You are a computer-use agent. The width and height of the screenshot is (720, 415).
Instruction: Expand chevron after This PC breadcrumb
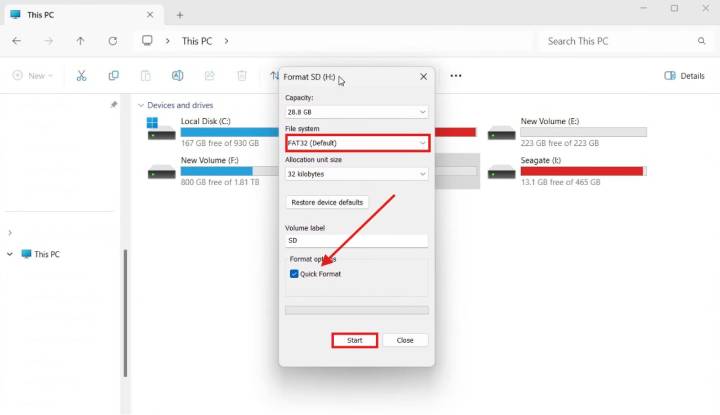[x=226, y=41]
